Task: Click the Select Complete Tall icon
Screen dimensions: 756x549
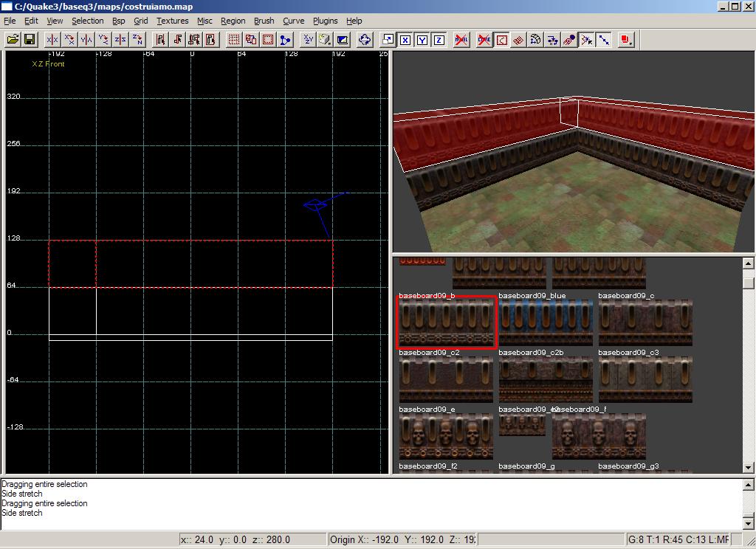Action: [160, 40]
